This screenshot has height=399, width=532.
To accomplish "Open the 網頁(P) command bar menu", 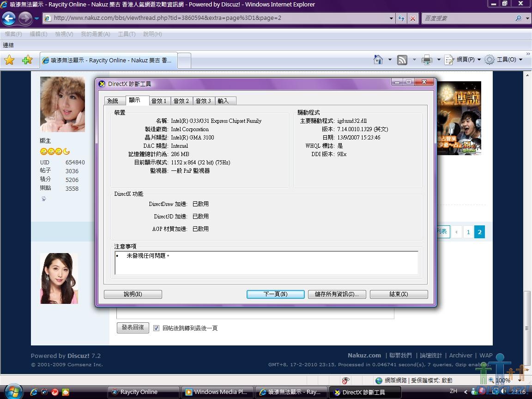I will coord(462,60).
